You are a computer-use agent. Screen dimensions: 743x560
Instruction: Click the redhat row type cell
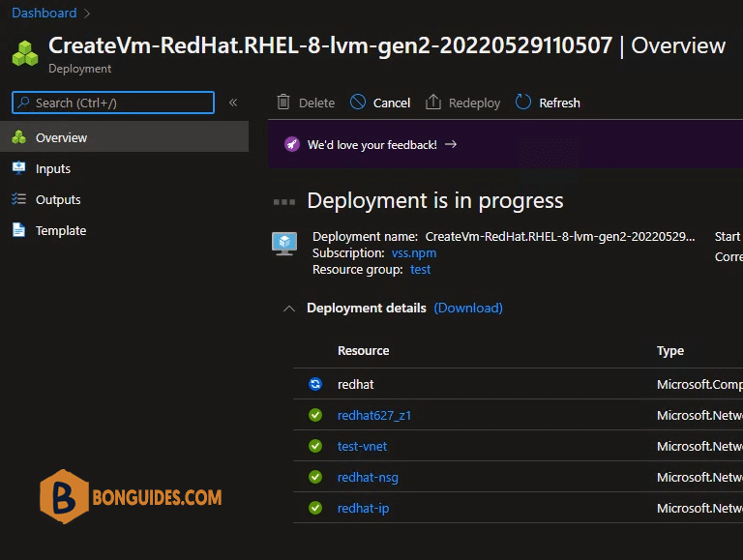(699, 384)
